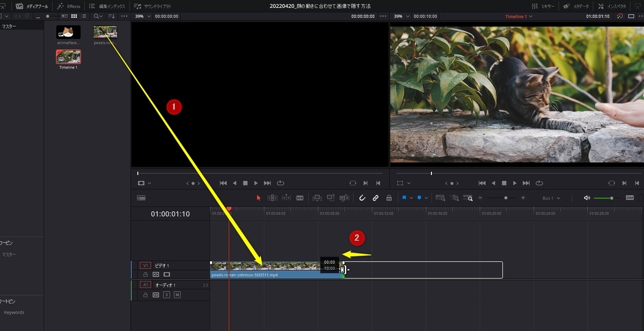Screen dimensions: 644x331
Task: Open media pool options menu
Action: coord(125,16)
